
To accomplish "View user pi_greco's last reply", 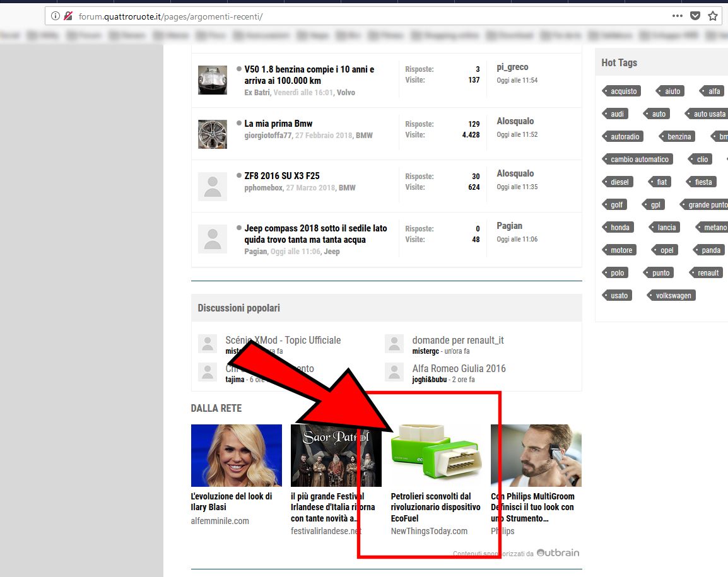I will [x=512, y=67].
